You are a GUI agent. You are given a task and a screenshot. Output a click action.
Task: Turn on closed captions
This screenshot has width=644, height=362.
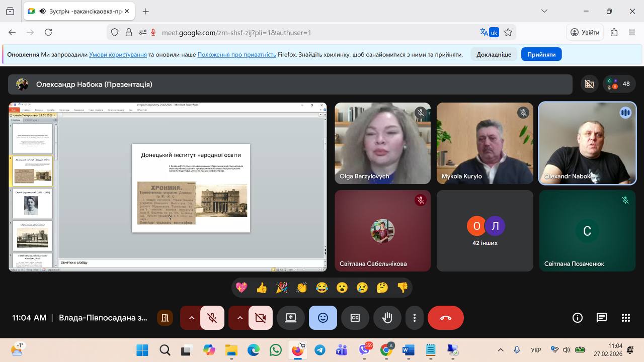click(x=355, y=318)
